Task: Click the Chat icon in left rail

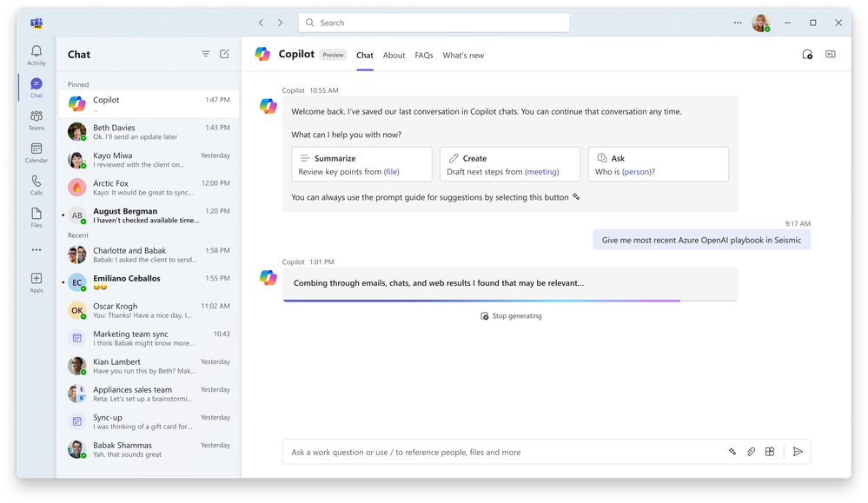Action: point(36,88)
